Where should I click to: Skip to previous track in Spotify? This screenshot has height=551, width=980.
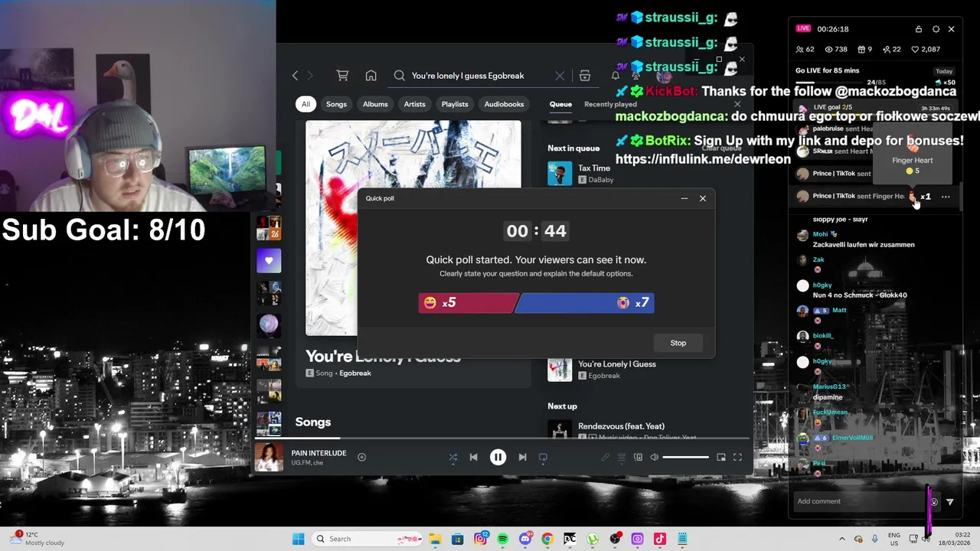(x=473, y=458)
